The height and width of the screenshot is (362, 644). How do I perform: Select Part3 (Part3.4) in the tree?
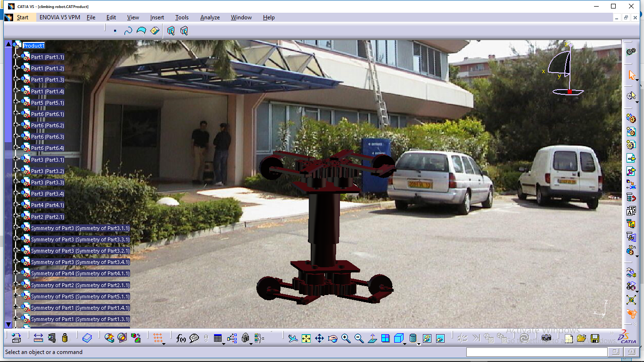(48, 194)
